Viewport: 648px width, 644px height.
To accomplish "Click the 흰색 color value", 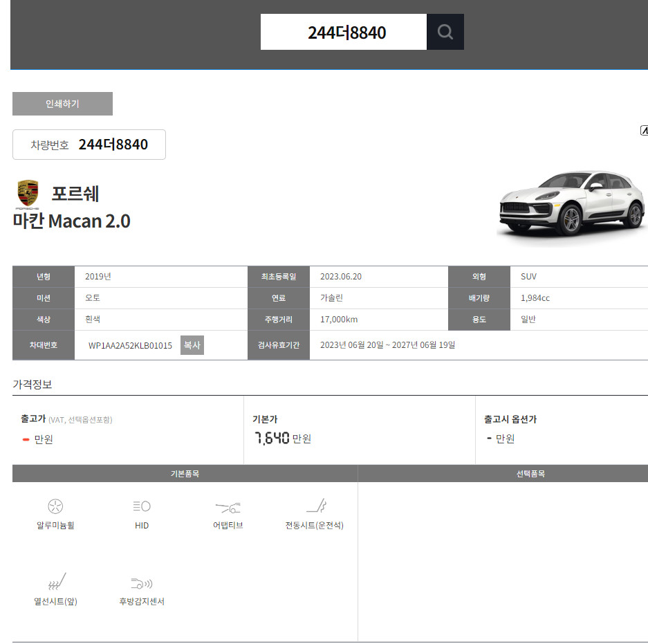I will [x=93, y=320].
